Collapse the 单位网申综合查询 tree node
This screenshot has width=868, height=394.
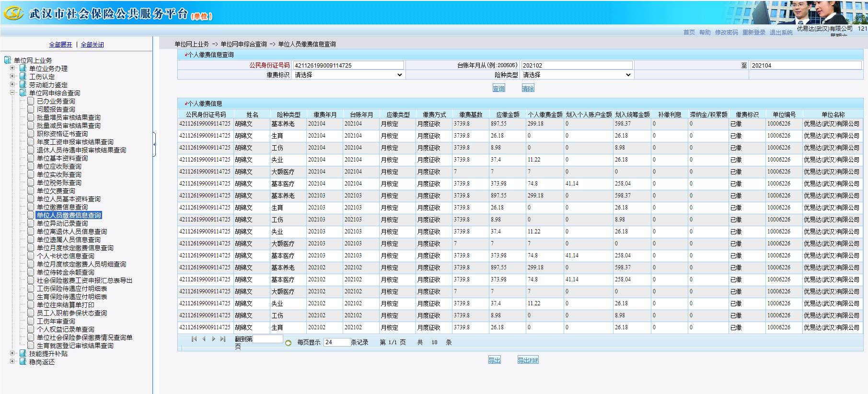click(12, 93)
